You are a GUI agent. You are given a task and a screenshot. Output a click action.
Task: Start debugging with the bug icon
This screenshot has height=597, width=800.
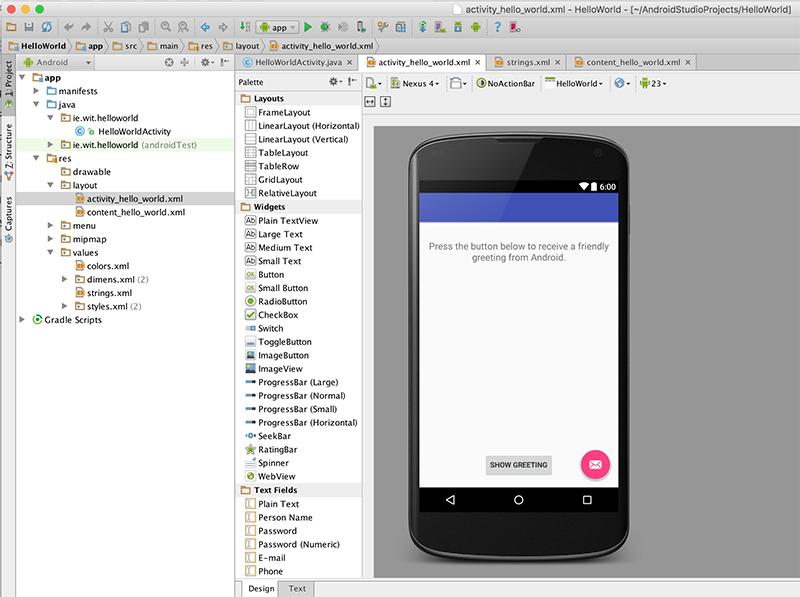point(325,27)
